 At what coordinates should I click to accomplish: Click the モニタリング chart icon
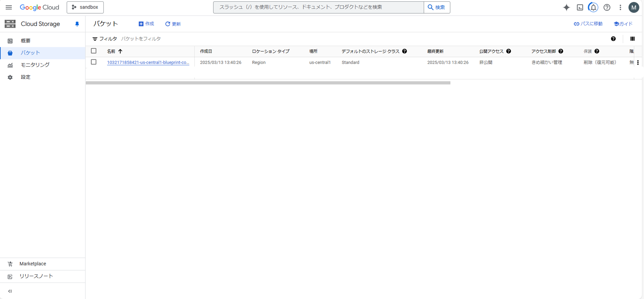click(10, 65)
